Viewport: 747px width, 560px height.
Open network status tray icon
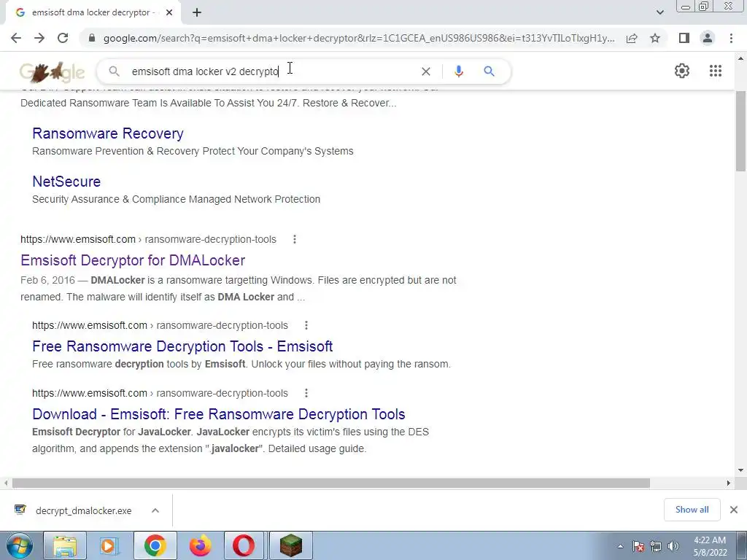tap(656, 546)
